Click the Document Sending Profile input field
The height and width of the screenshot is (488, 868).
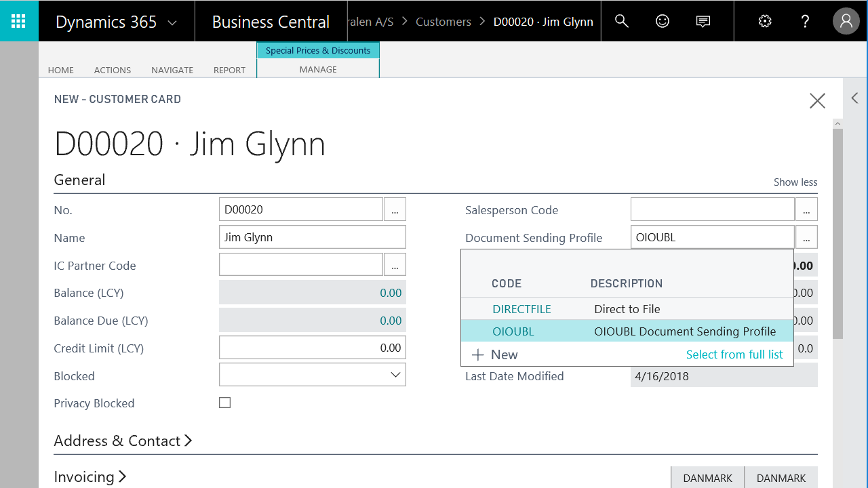[x=713, y=237]
